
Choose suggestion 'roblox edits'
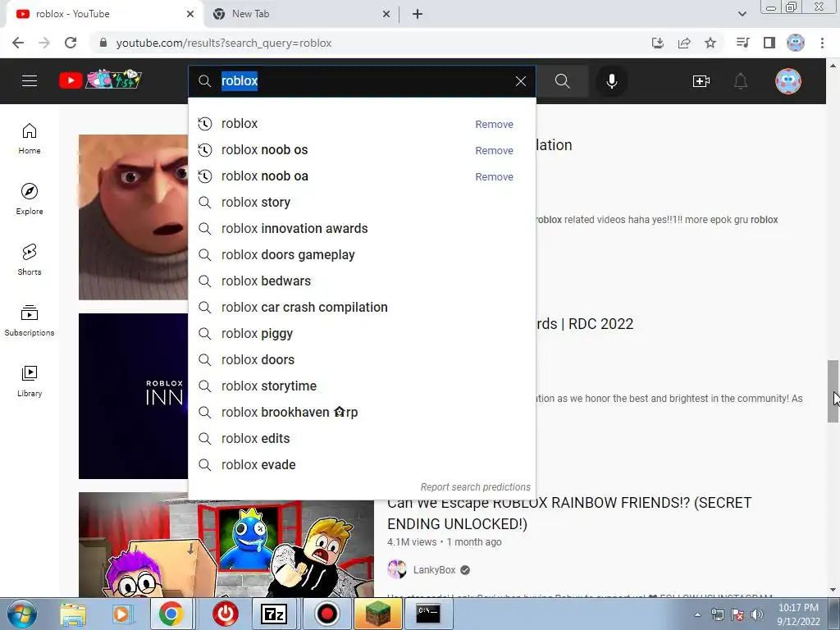362,439
